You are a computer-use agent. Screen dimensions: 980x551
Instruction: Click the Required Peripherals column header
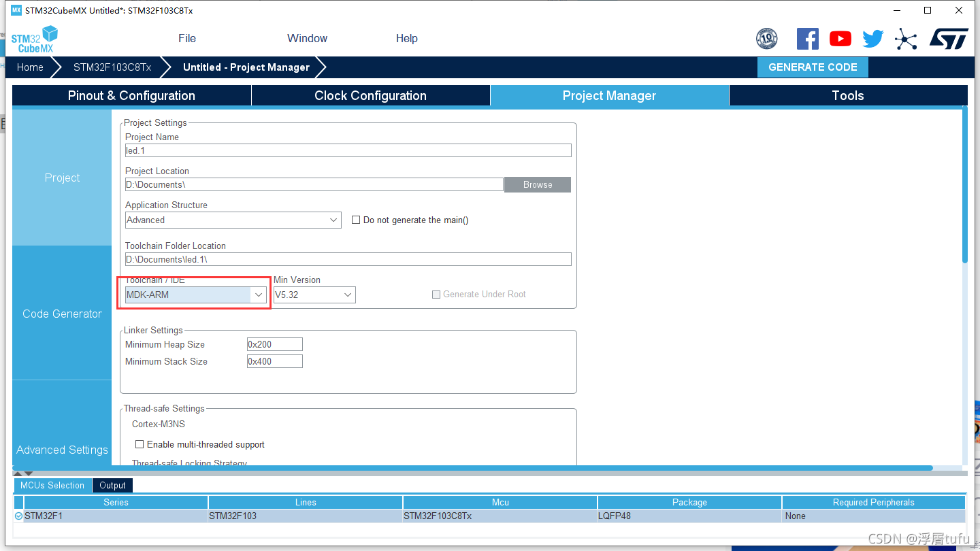(874, 502)
